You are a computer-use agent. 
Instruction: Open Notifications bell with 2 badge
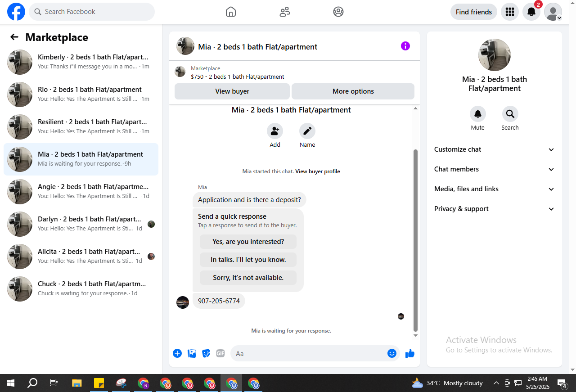531,12
